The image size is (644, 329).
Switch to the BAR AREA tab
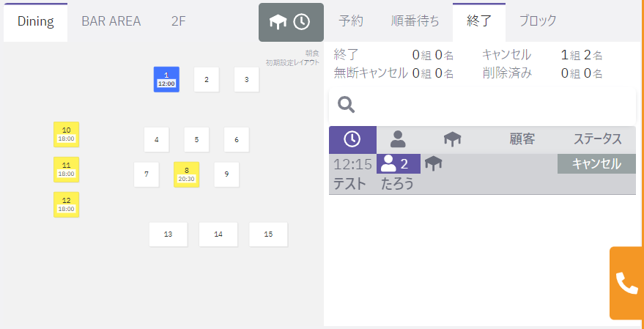click(111, 21)
